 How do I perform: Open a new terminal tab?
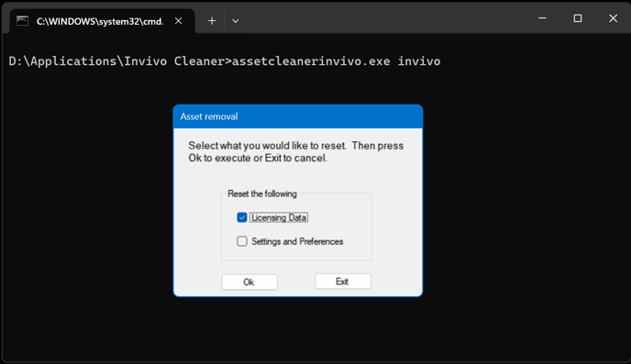tap(212, 21)
